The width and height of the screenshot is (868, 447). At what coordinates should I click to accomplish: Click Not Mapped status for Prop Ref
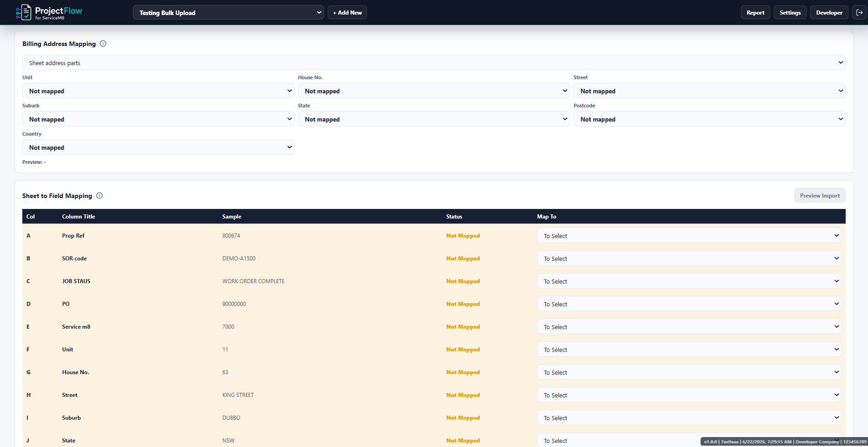pyautogui.click(x=463, y=236)
